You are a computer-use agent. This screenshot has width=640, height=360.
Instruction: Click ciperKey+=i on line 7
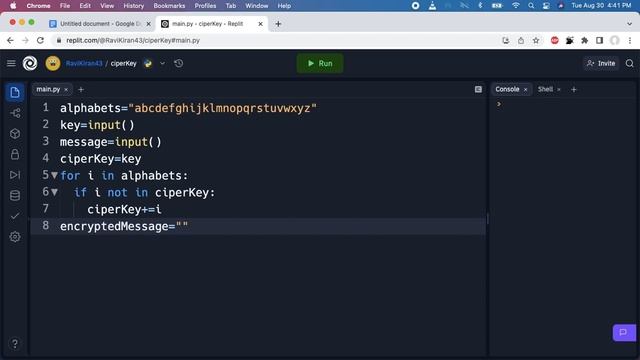point(124,209)
